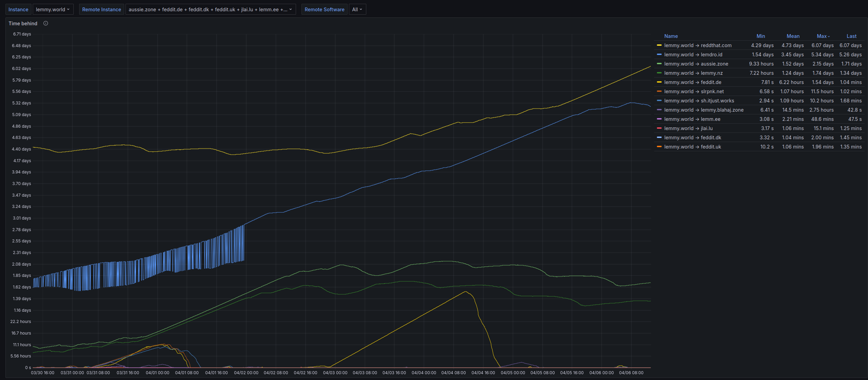The image size is (868, 380).
Task: Click the sh.itjust.works series color swatch
Action: [x=659, y=101]
